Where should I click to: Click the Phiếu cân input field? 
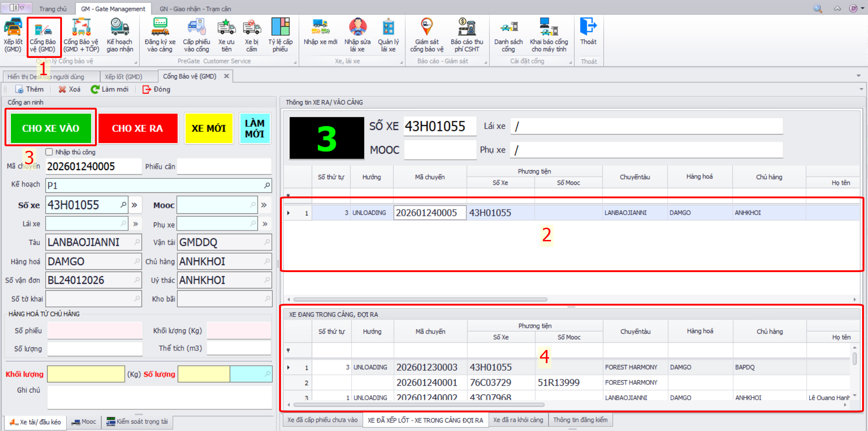(224, 167)
